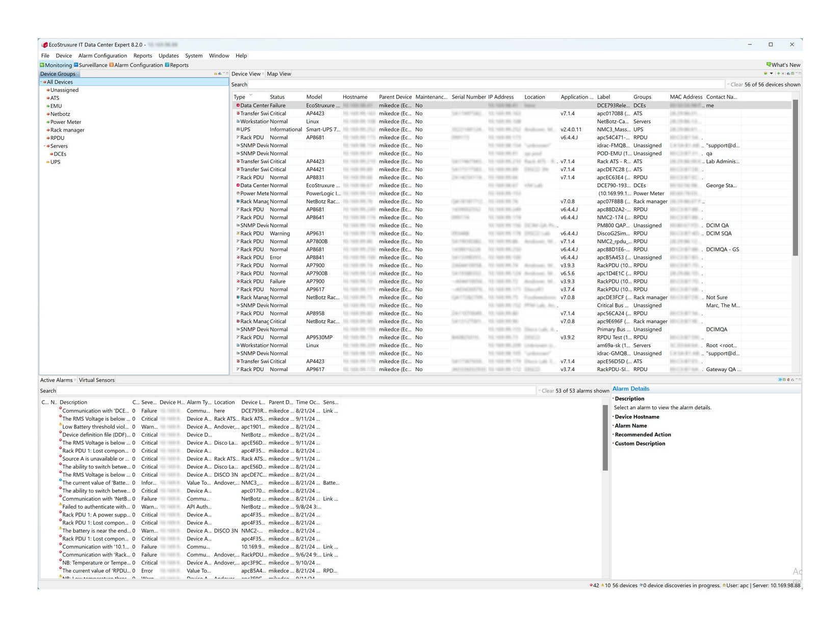Select DCEs group under Servers
840x627 pixels.
click(60, 154)
